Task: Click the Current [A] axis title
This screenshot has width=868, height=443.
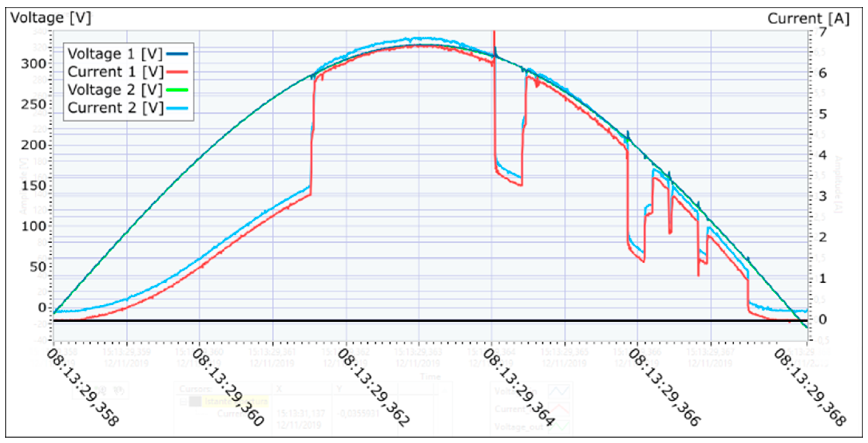Action: (808, 19)
